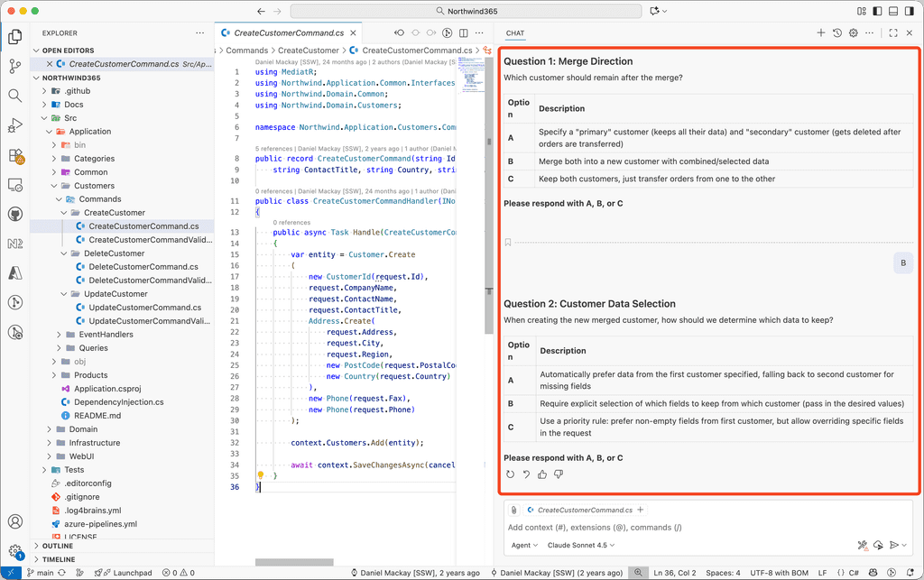The height and width of the screenshot is (580, 924).
Task: Toggle the secondary side bar layout button
Action: click(910, 11)
